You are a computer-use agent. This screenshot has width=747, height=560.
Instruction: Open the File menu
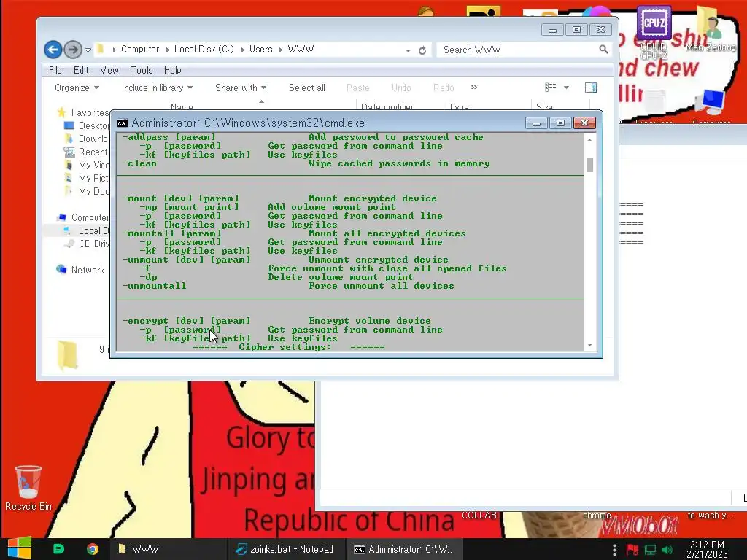point(55,70)
